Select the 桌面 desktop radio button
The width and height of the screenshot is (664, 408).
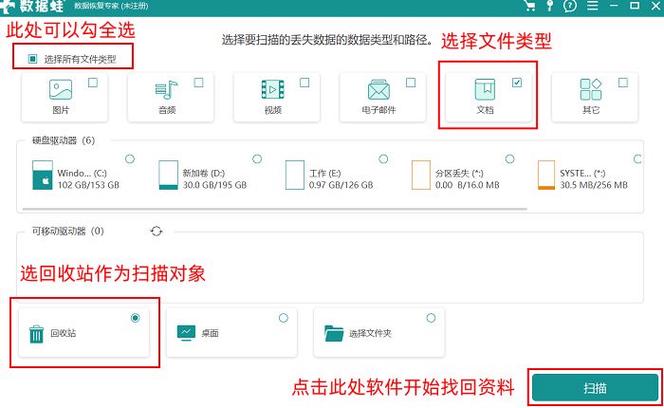click(283, 318)
